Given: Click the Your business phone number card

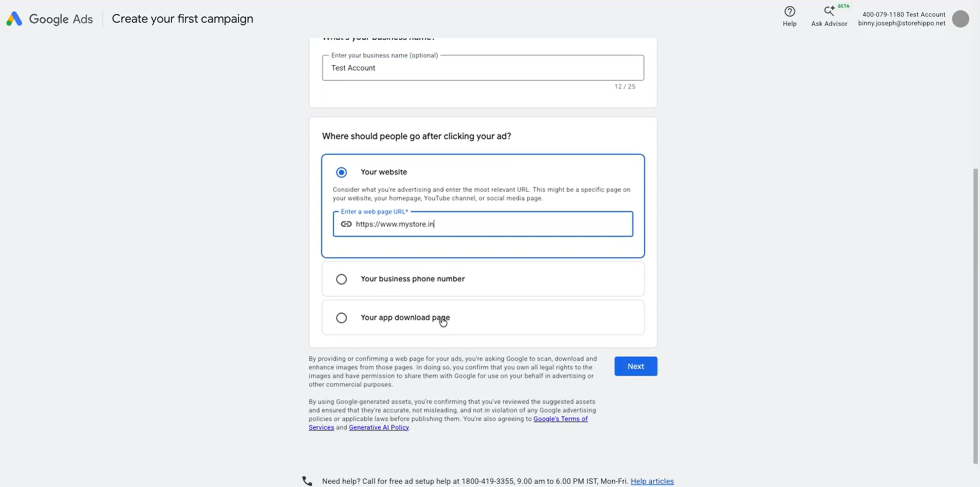Looking at the screenshot, I should click(x=483, y=279).
